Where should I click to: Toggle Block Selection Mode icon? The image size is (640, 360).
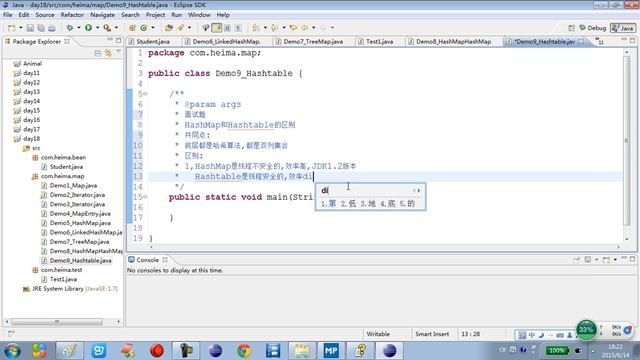pyautogui.click(x=228, y=28)
